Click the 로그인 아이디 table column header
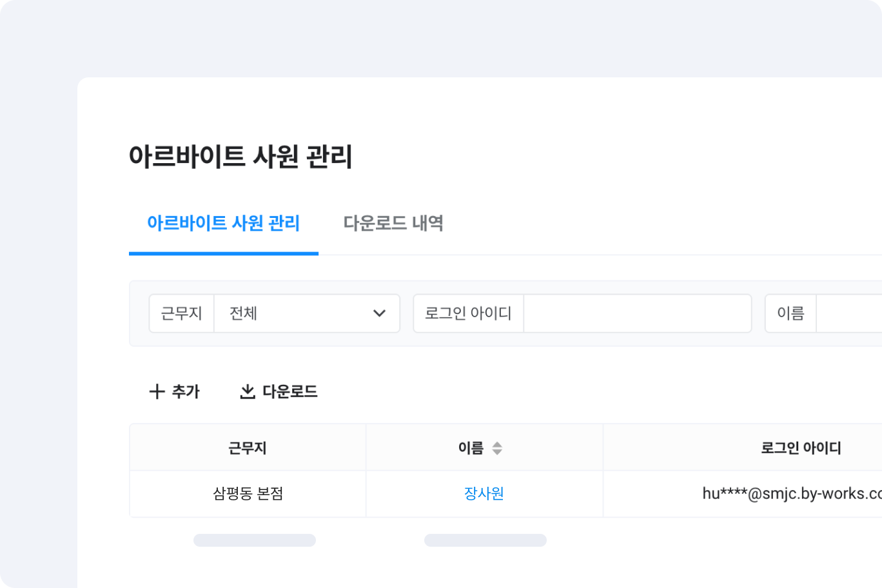Screen dimensions: 882x588 point(801,448)
